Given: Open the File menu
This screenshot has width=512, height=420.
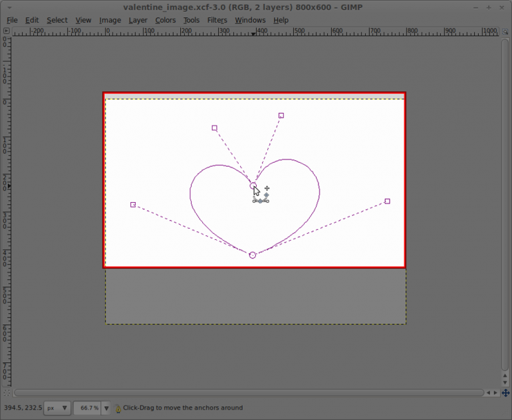Looking at the screenshot, I should pos(12,20).
